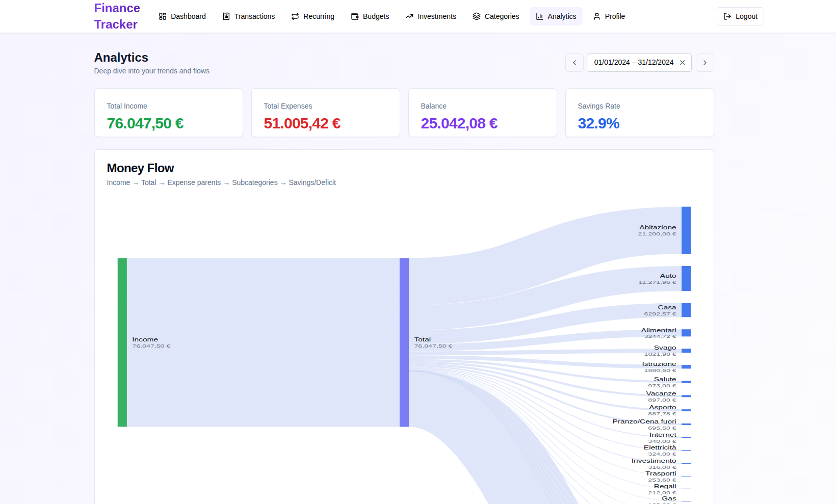
Task: Open the Recurring page
Action: [313, 16]
